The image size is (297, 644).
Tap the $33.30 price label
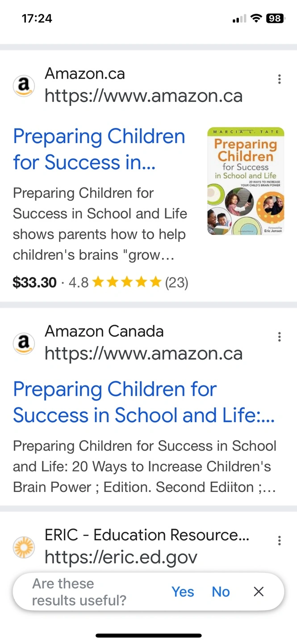pyautogui.click(x=35, y=282)
